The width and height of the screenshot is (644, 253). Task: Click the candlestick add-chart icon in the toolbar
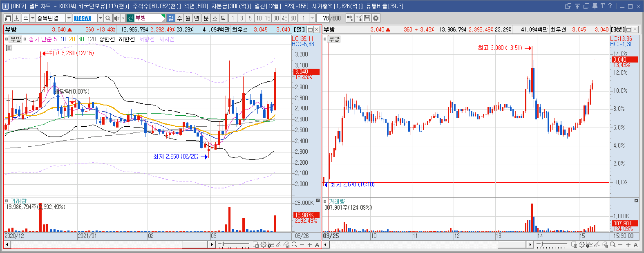coord(350,18)
